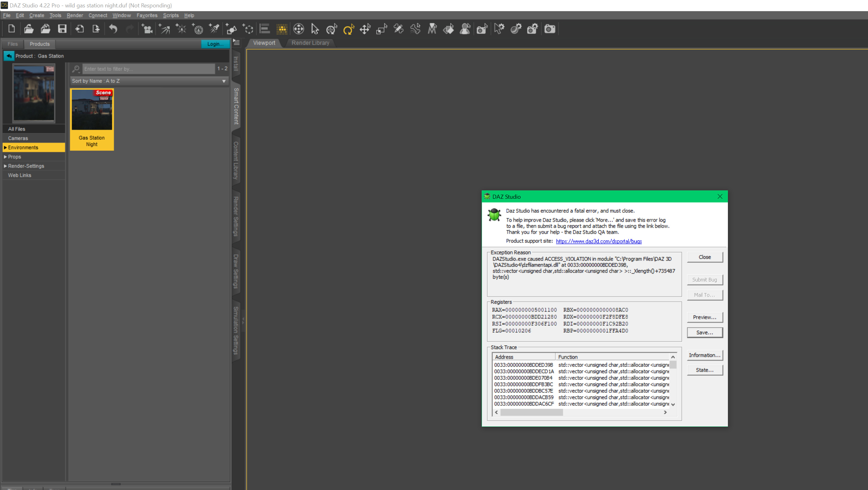
Task: Select stack trace row 0033:00000000BDDED39B
Action: pyautogui.click(x=581, y=365)
